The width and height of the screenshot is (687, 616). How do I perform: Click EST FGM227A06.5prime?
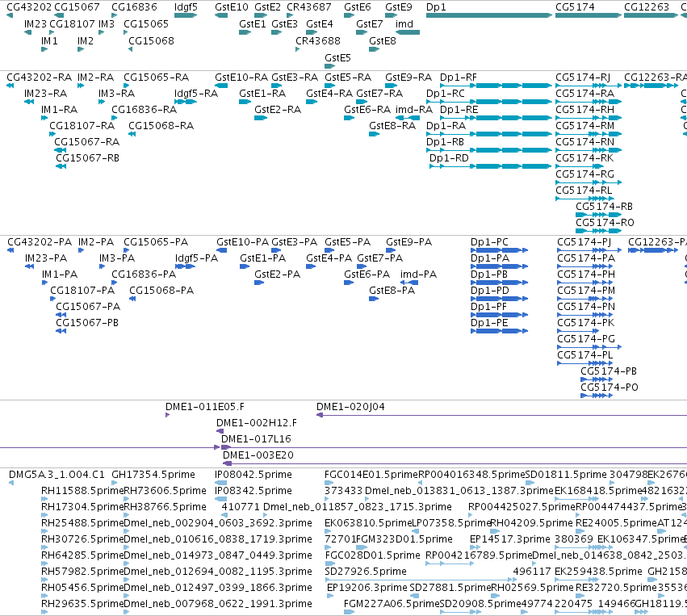(349, 612)
